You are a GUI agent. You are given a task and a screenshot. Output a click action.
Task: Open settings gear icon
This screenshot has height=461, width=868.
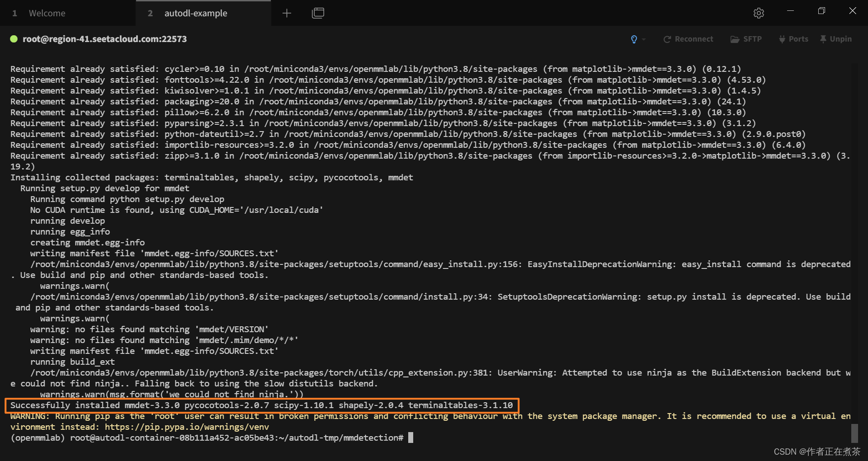pos(759,13)
